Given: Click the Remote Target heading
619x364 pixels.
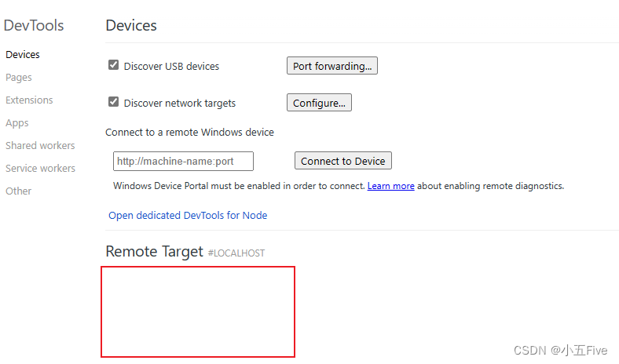Looking at the screenshot, I should 154,252.
